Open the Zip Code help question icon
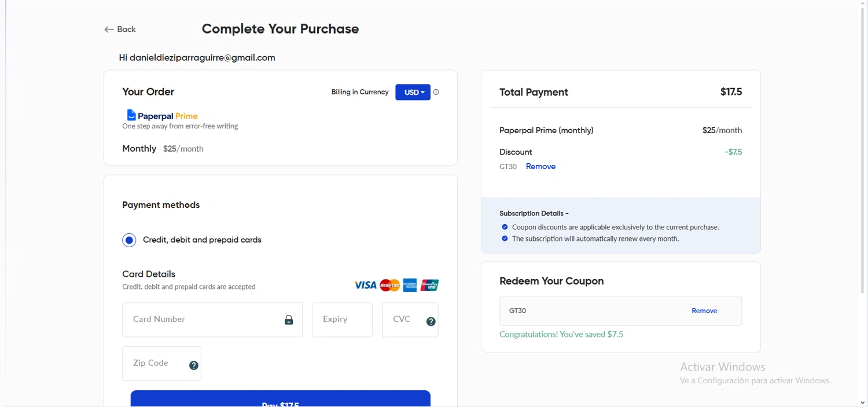Screen dimensions: 868x407 pos(194,365)
